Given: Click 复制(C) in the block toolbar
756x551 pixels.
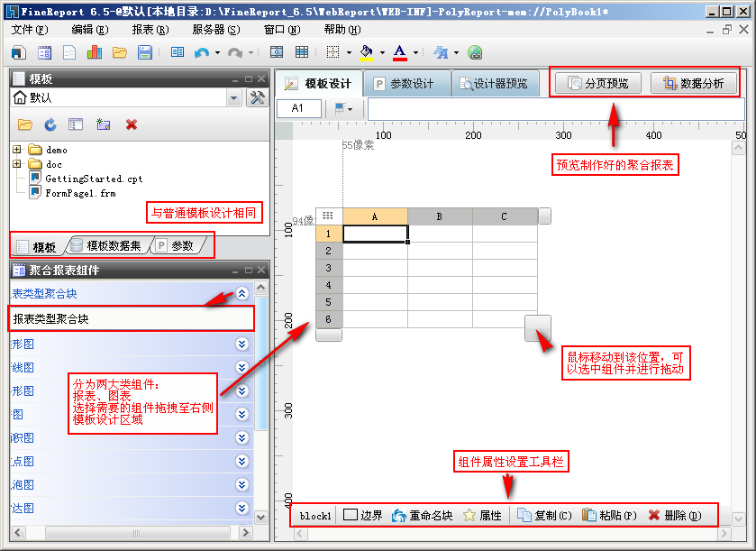Looking at the screenshot, I should (544, 515).
